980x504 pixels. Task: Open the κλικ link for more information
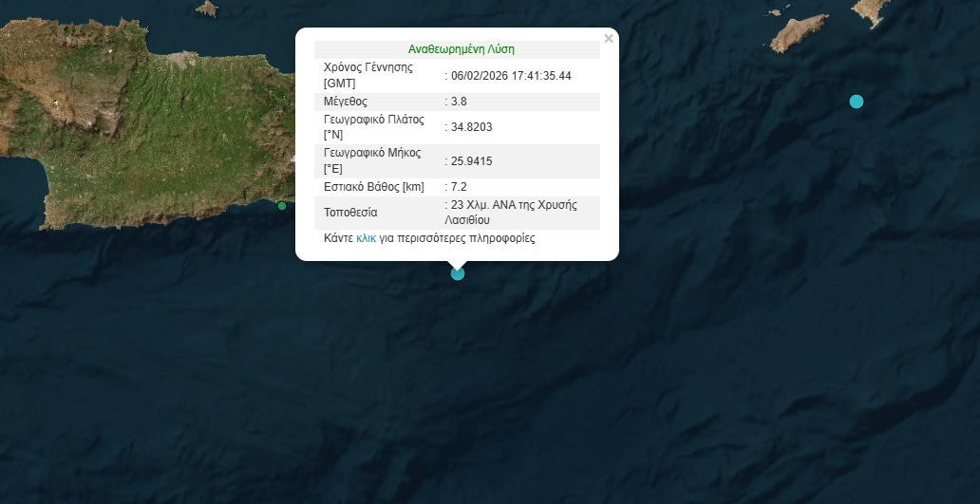367,239
